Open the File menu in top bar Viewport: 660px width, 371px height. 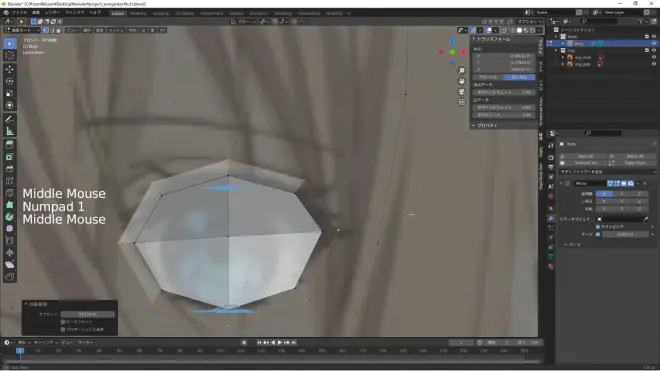(19, 13)
